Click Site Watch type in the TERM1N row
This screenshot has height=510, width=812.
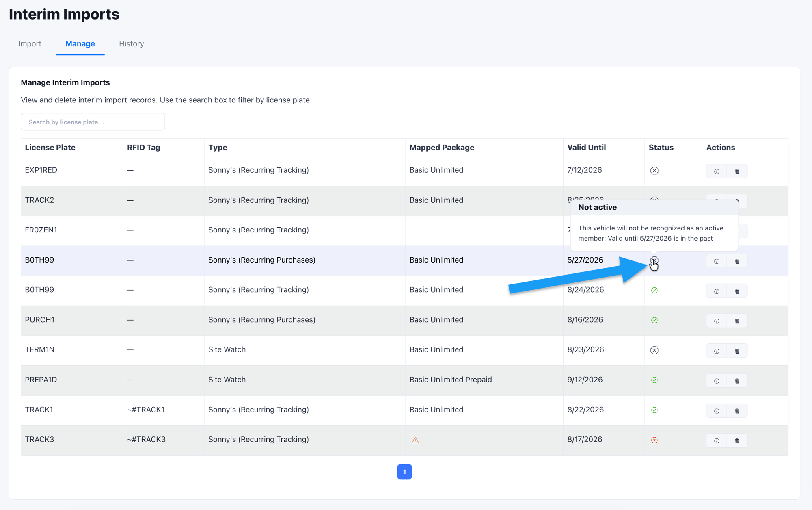(227, 349)
